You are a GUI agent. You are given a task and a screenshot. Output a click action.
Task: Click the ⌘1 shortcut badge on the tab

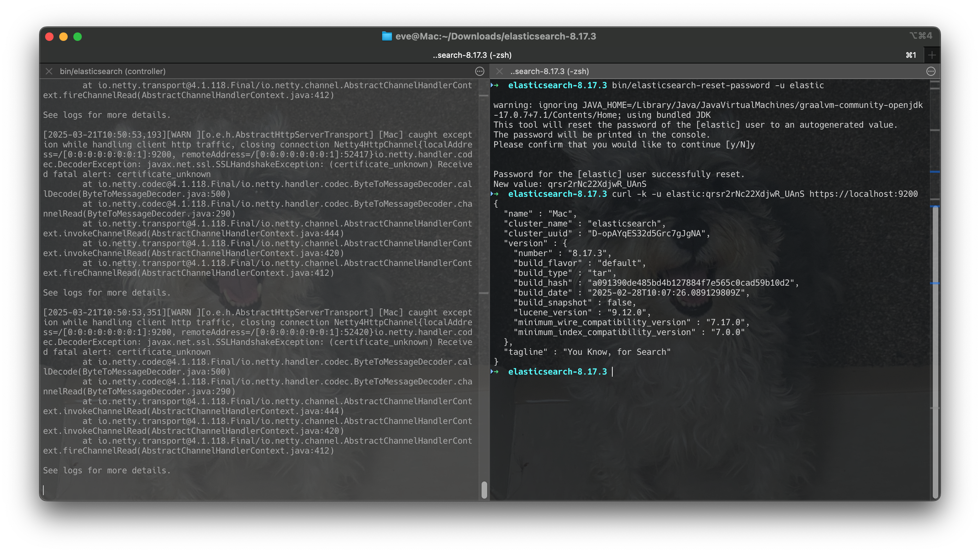coord(911,55)
